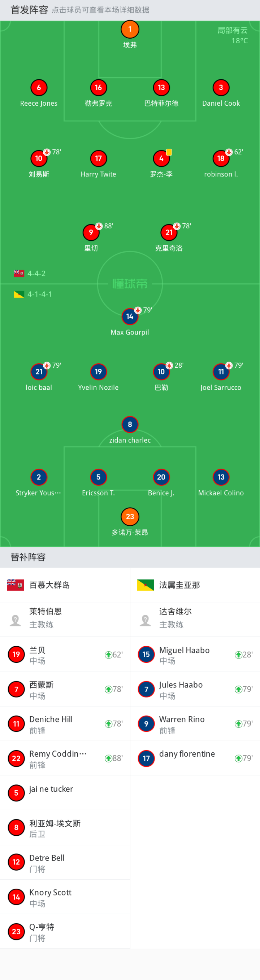
Task: View 罗杰-李 number 4 yellow-carded player
Action: (x=161, y=159)
